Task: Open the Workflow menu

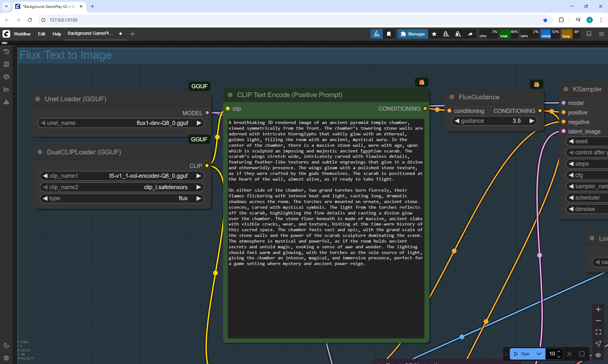Action: [22, 34]
